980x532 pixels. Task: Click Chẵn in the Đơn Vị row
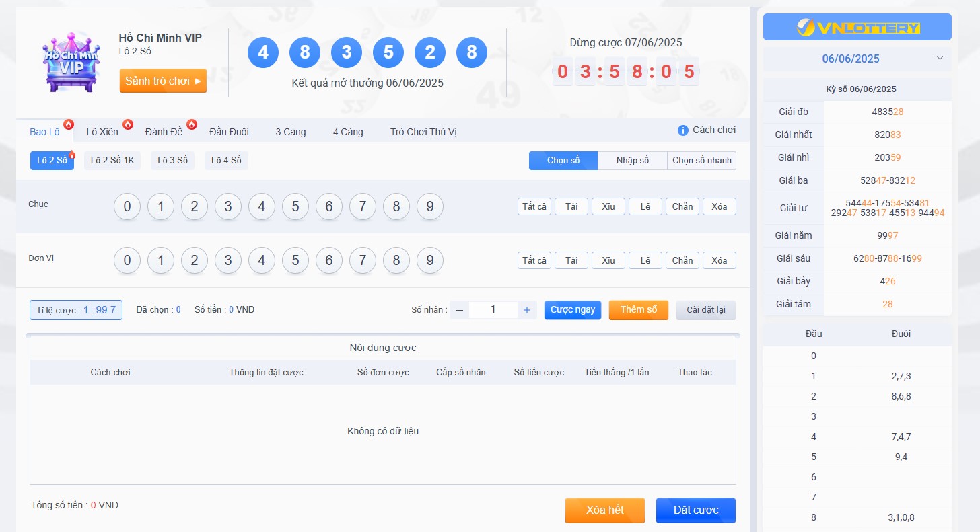(682, 260)
